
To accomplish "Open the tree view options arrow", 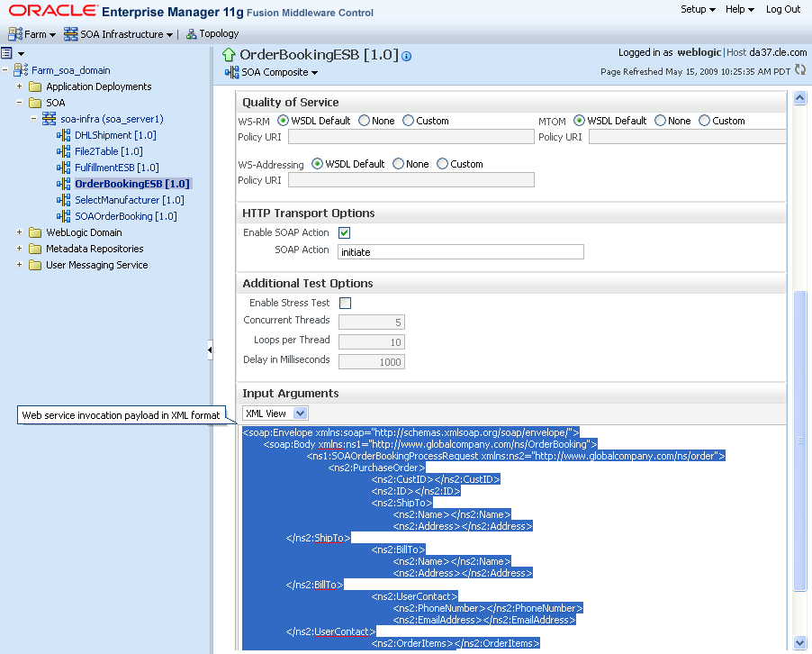I will [22, 53].
